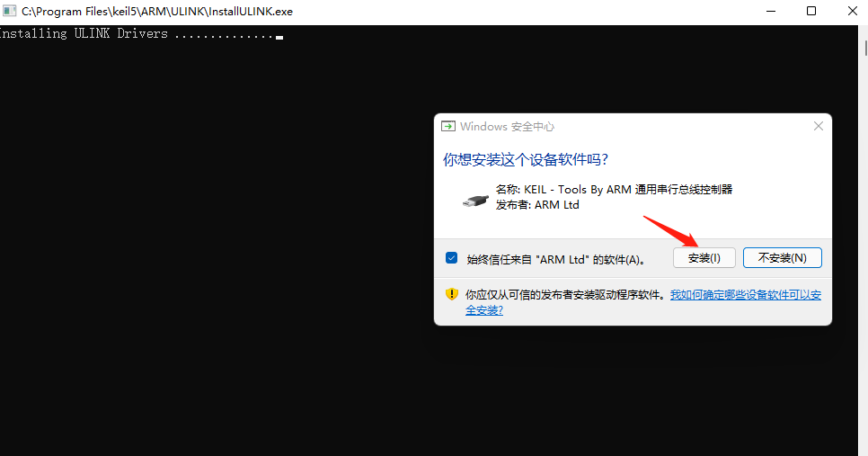Image resolution: width=868 pixels, height=456 pixels.
Task: Click the 名称: KEIL - Tools By ARM text
Action: (x=614, y=190)
